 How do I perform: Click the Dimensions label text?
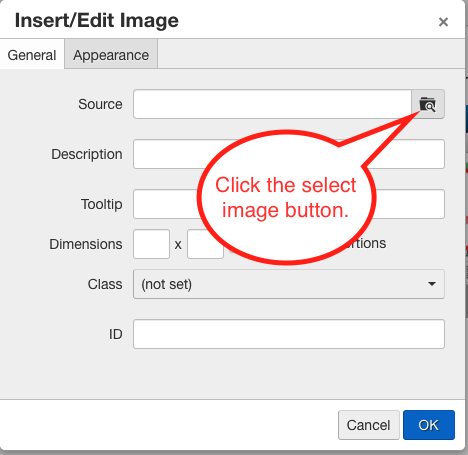click(86, 244)
